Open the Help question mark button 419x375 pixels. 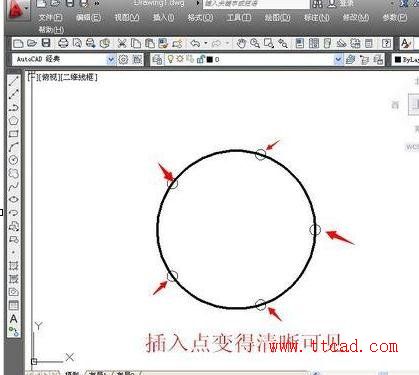point(386,43)
